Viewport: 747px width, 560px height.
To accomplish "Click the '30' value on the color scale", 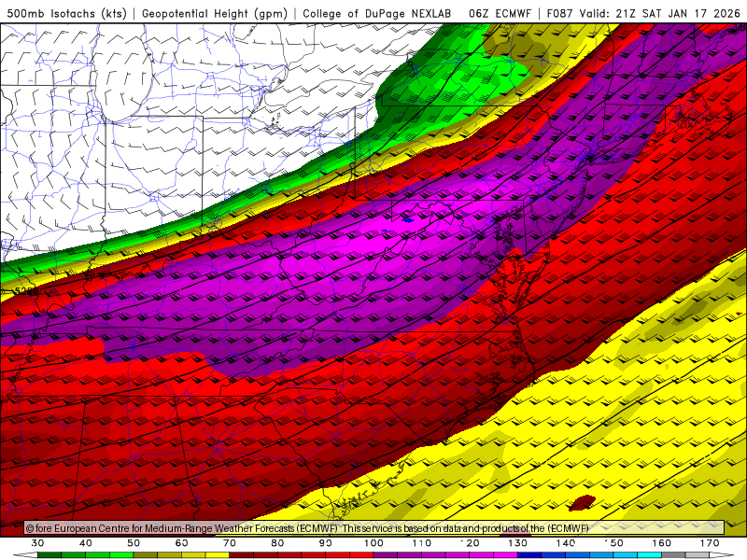I will click(37, 543).
